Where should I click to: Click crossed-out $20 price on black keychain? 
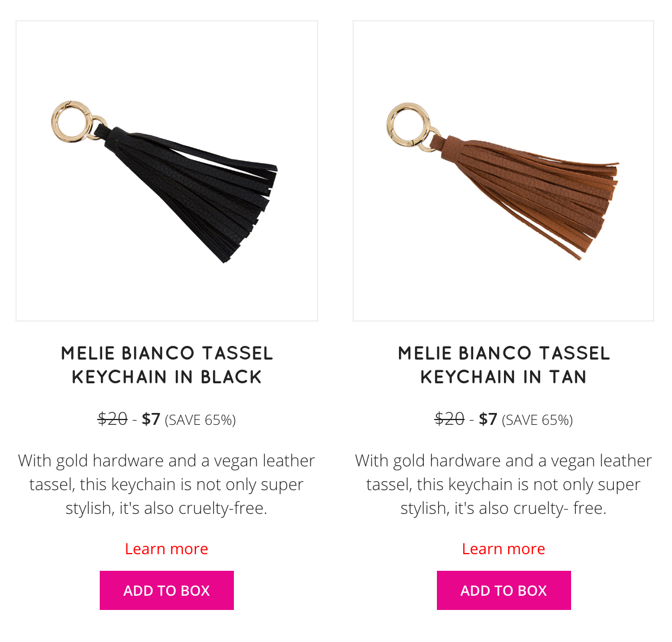(x=112, y=419)
